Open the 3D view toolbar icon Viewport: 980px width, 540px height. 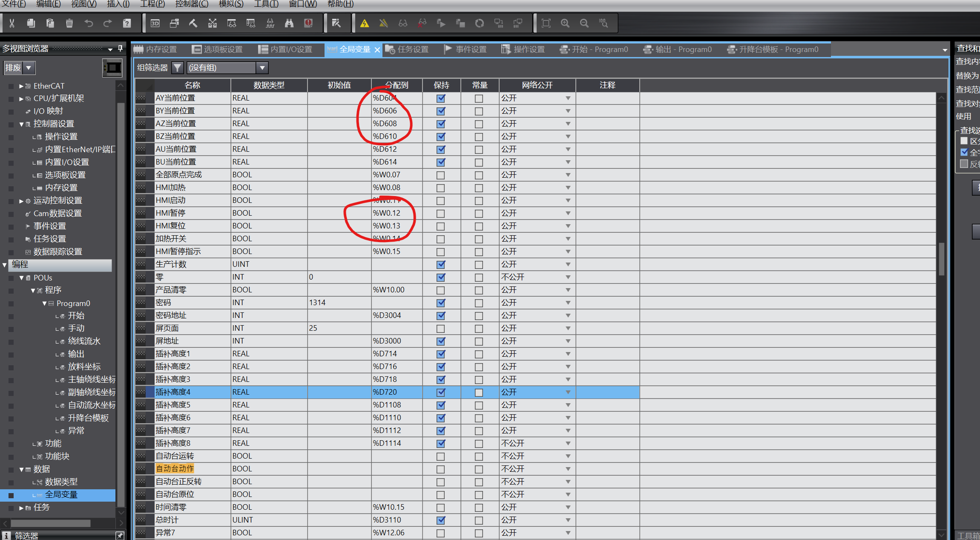155,23
